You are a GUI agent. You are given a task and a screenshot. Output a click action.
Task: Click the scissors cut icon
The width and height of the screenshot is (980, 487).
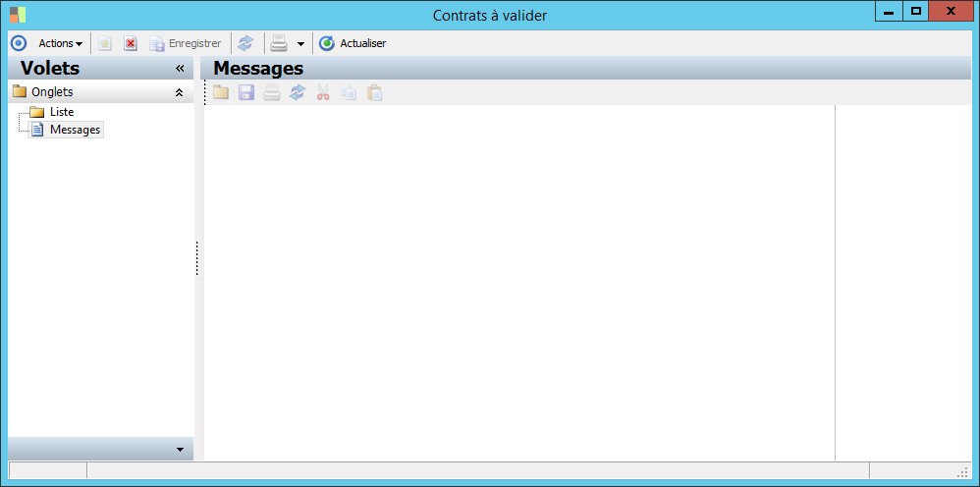coord(322,93)
